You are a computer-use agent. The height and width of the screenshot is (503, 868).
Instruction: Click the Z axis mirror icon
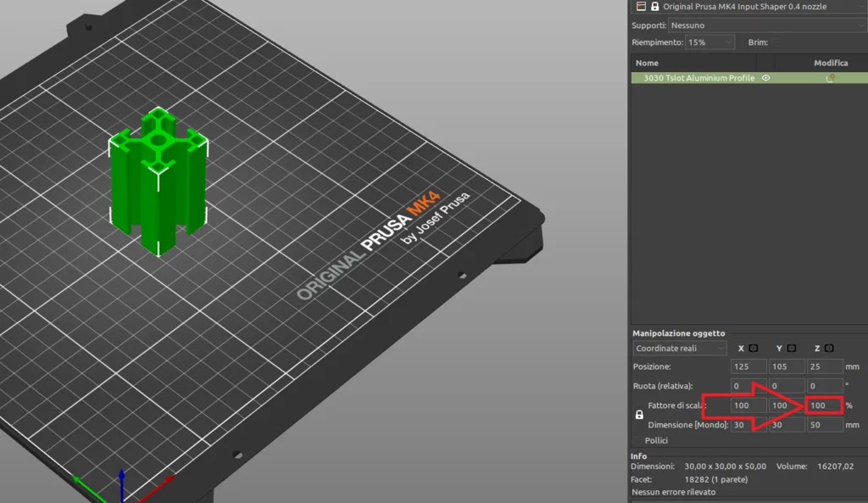(828, 348)
